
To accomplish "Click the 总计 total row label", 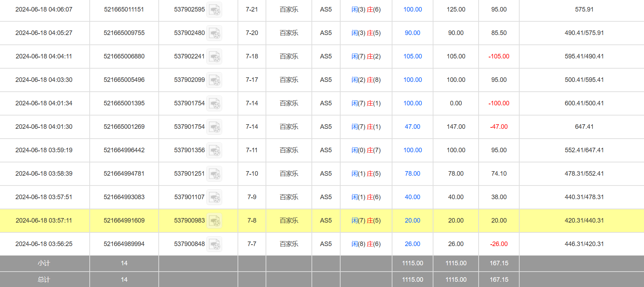I will [44, 280].
